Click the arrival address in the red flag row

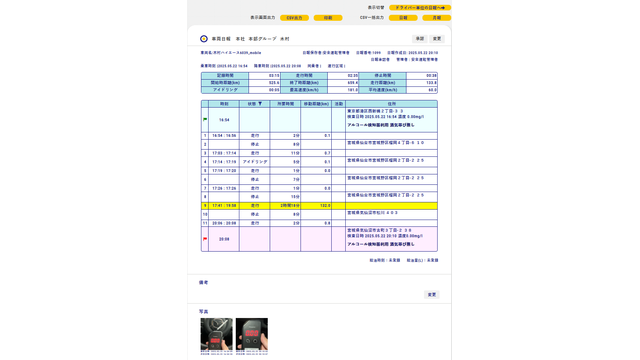pos(379,230)
